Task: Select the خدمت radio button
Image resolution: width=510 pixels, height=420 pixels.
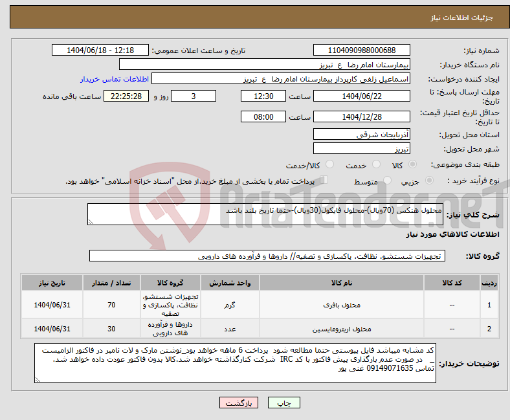Action: pos(376,164)
